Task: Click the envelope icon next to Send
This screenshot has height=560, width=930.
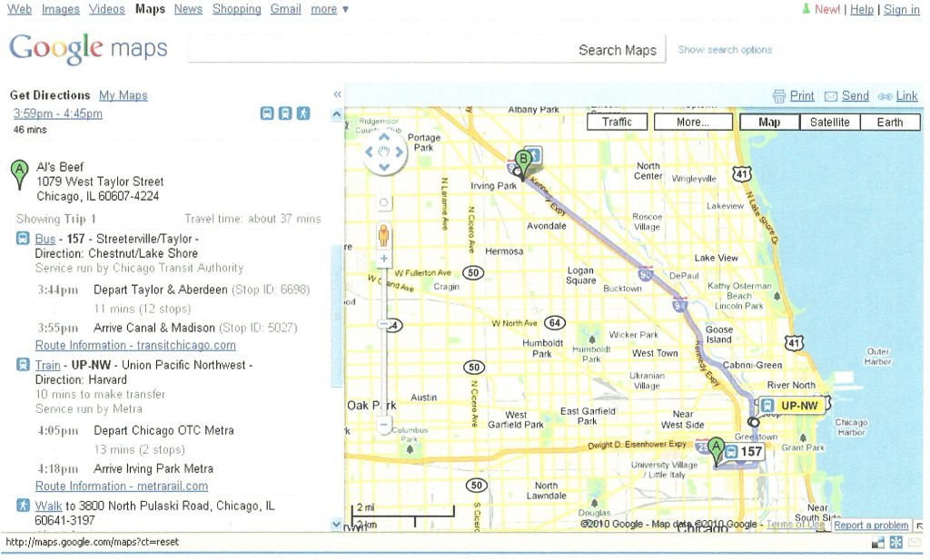Action: (831, 96)
